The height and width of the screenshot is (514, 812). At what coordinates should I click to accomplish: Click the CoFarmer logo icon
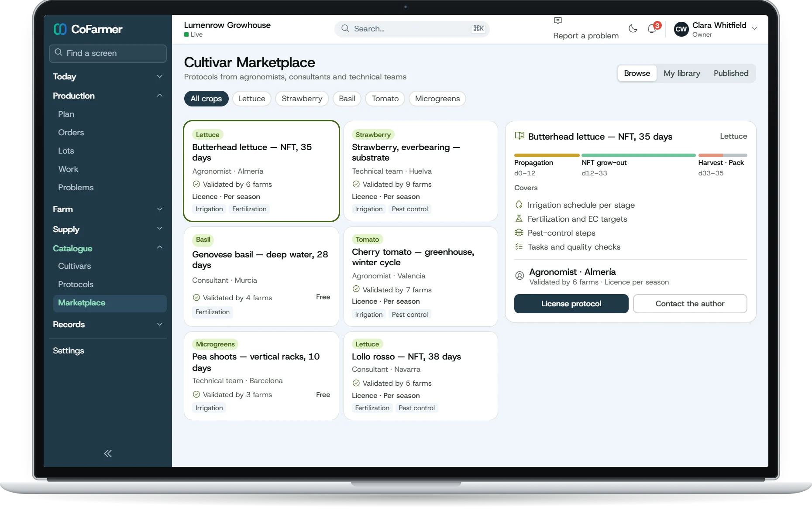click(x=60, y=29)
